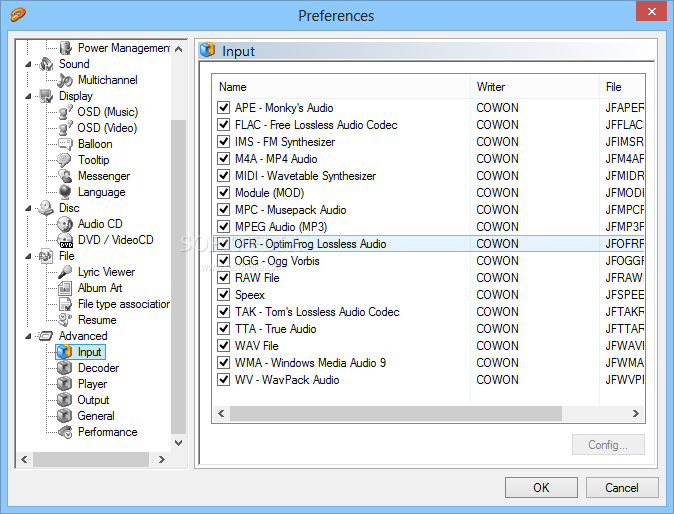
Task: Collapse the Display tree node
Action: (28, 96)
